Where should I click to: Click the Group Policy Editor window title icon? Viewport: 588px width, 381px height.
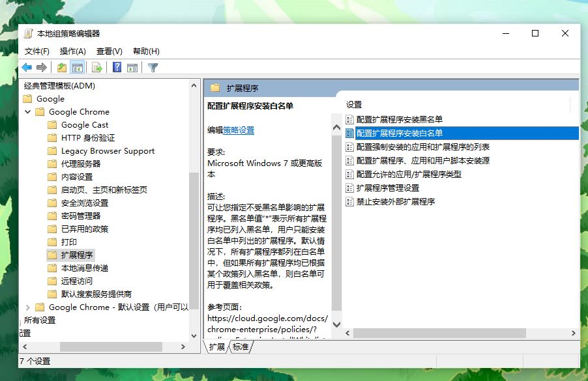click(28, 34)
